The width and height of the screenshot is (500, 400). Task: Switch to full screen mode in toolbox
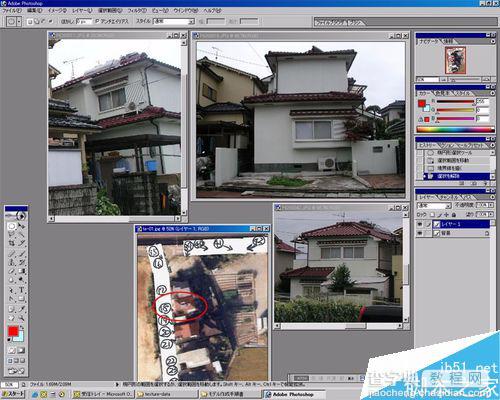coord(23,361)
